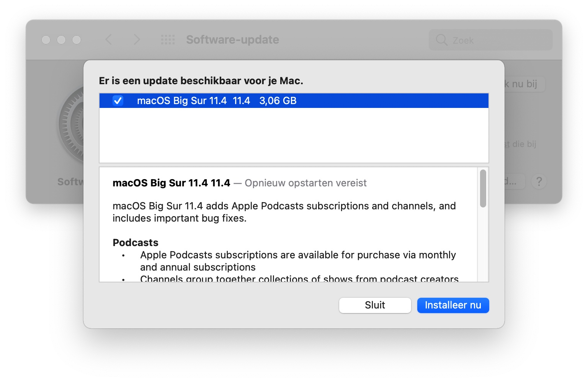Click the partially hidden 'nu bij' button

(524, 84)
